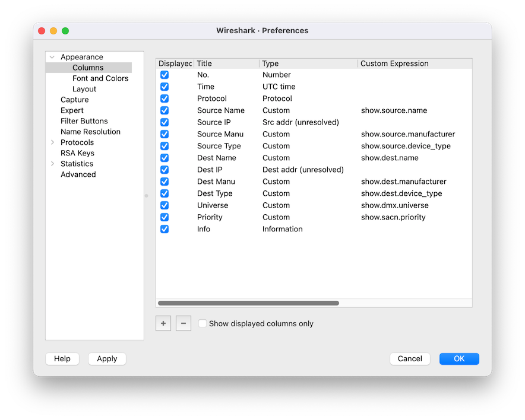Viewport: 525px width, 420px height.
Task: Uncheck the Info column checkbox
Action: 165,229
